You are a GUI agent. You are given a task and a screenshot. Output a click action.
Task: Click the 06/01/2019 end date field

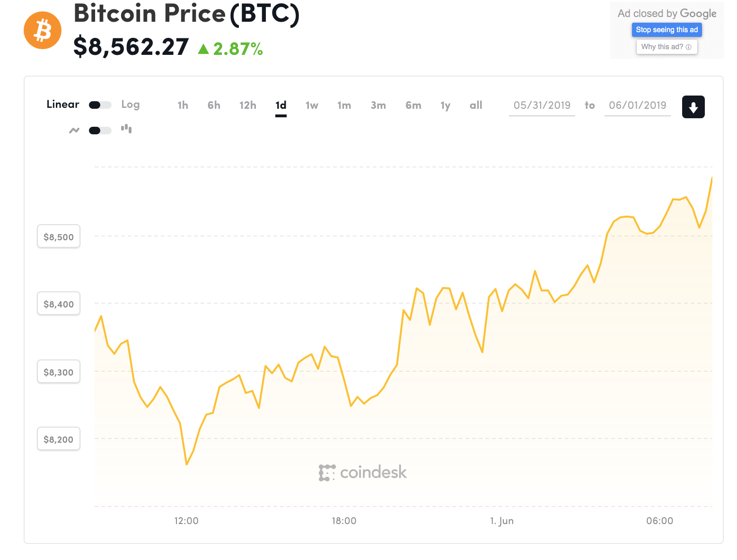637,105
